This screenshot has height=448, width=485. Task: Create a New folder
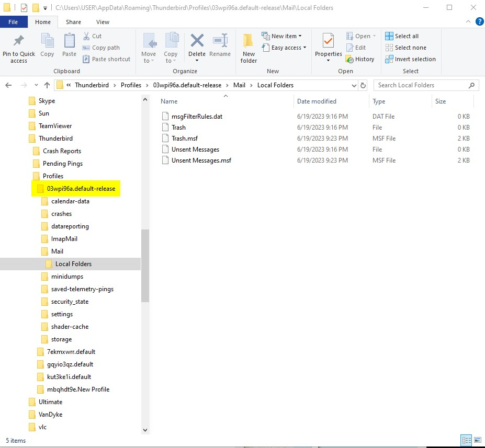[x=249, y=48]
